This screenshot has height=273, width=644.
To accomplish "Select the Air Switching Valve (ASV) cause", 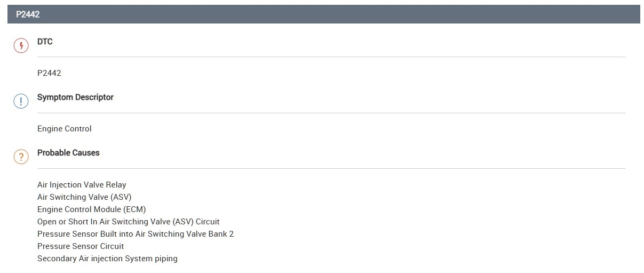I will point(84,197).
